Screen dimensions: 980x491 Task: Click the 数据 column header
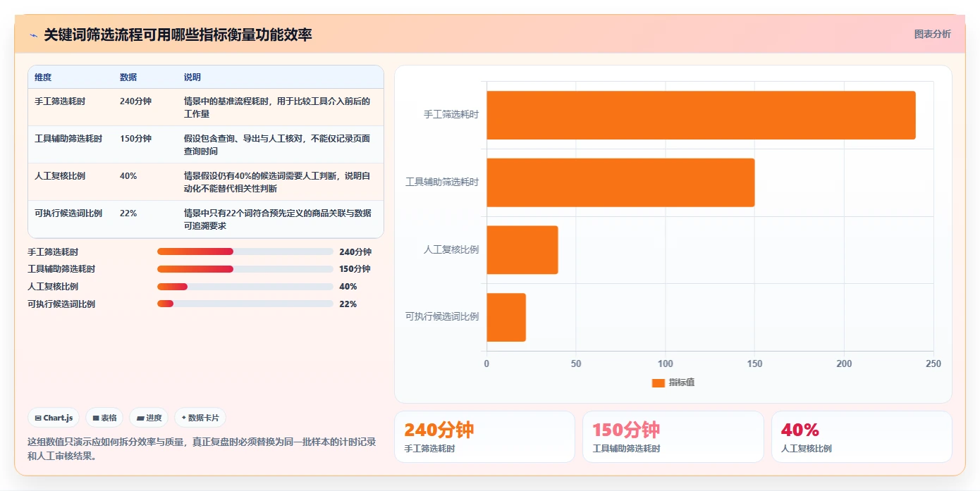[128, 77]
